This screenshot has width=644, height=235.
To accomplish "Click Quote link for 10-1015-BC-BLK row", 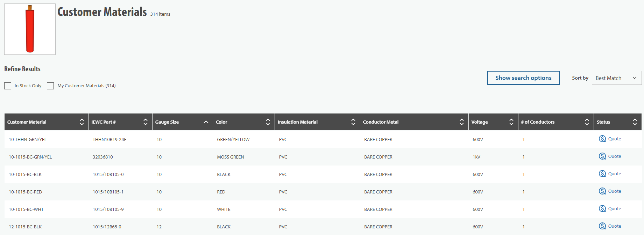I will (614, 174).
